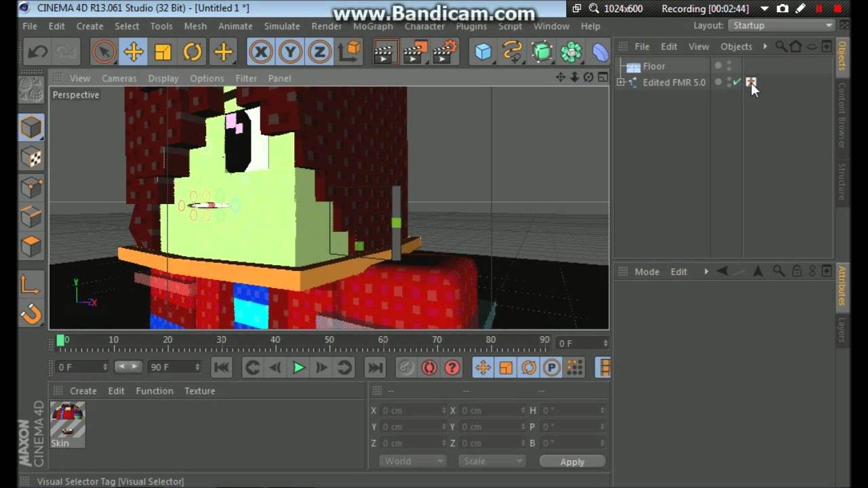Expand Edited FMR 5.0 object tree

[620, 82]
